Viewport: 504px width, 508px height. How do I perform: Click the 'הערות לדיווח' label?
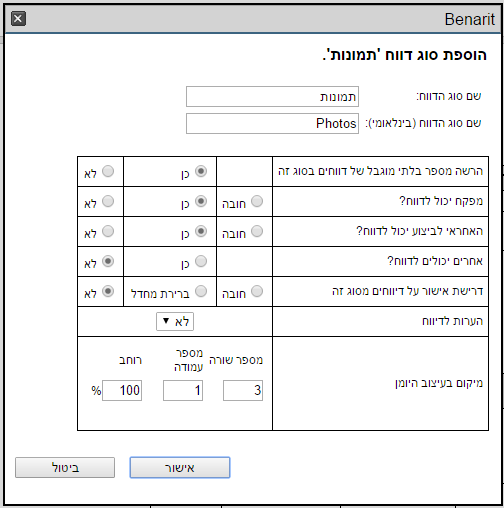[452, 321]
